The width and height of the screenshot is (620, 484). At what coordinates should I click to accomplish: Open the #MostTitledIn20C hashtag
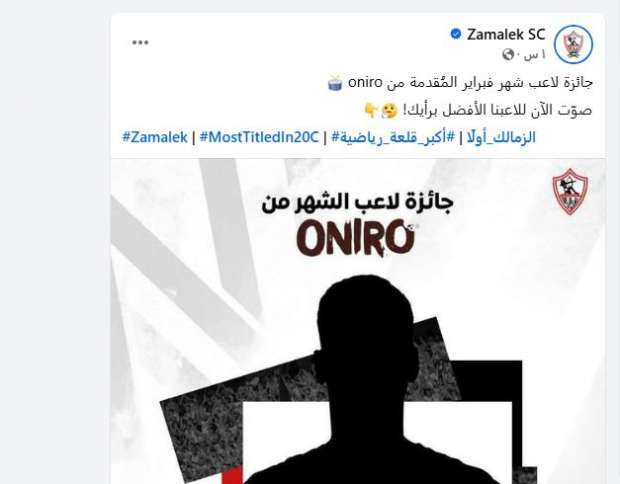click(259, 137)
